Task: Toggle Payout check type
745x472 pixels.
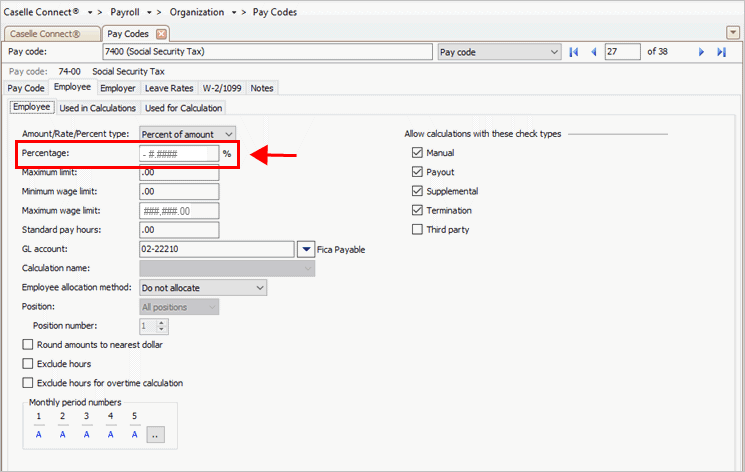Action: click(x=417, y=172)
